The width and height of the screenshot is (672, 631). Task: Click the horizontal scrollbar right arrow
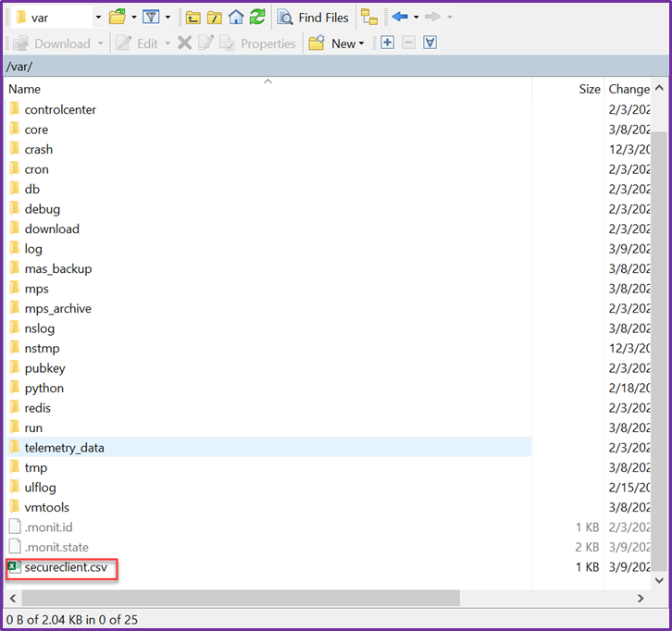coord(641,598)
